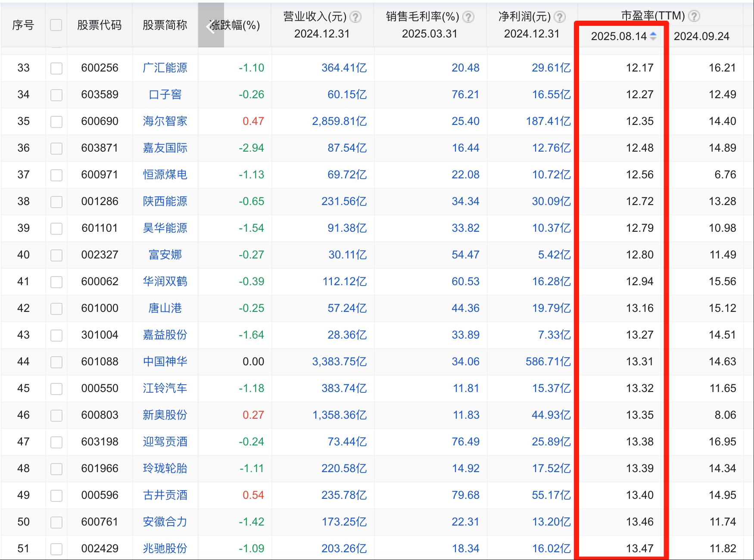Click the 迎驾贡酒 stock name
This screenshot has height=560, width=754.
pyautogui.click(x=165, y=442)
